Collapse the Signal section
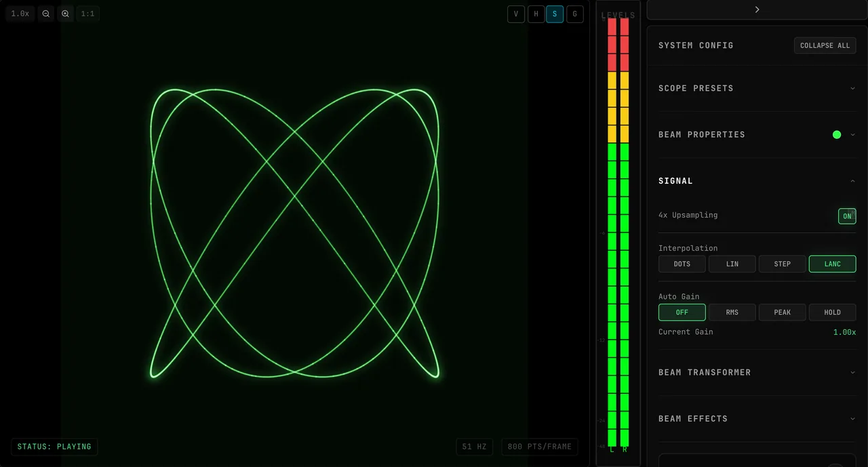The height and width of the screenshot is (467, 868). tap(757, 181)
